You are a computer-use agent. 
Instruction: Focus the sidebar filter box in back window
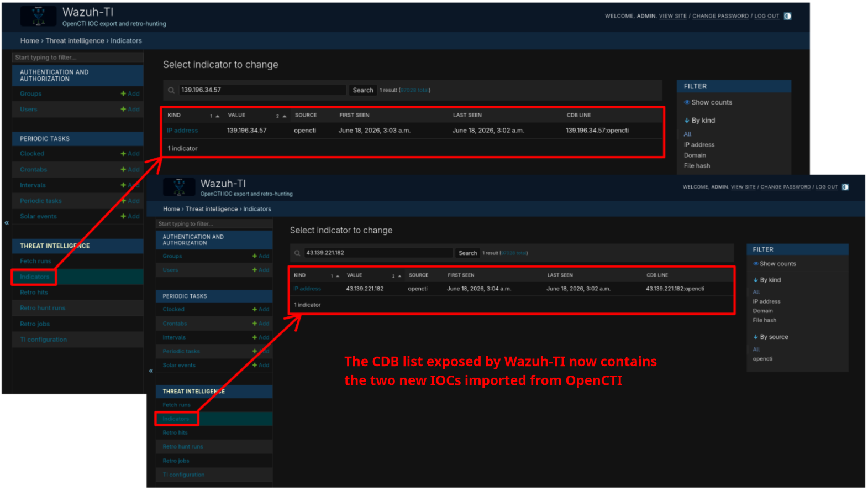78,58
